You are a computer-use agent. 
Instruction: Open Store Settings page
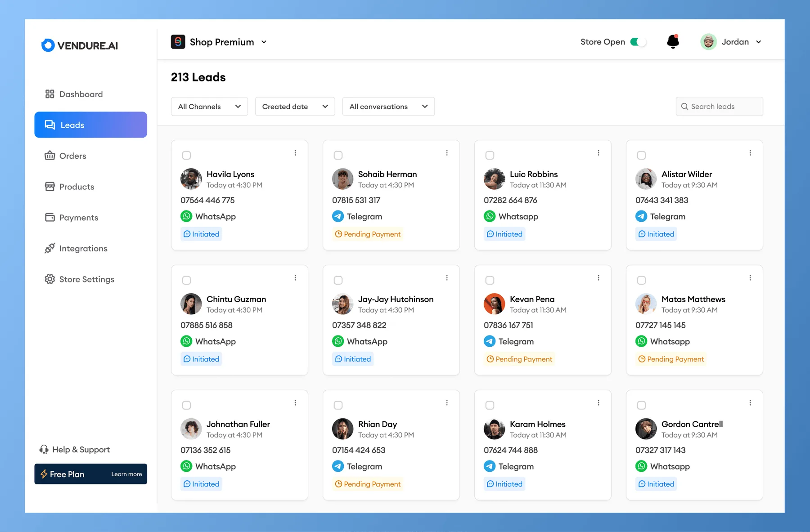[x=79, y=279]
